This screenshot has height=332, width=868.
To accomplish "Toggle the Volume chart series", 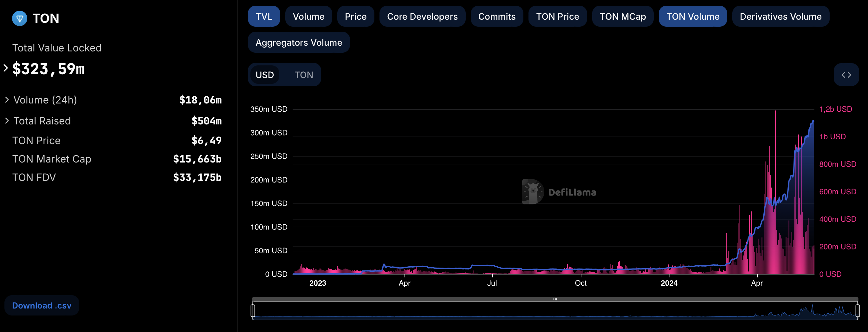I will click(308, 17).
